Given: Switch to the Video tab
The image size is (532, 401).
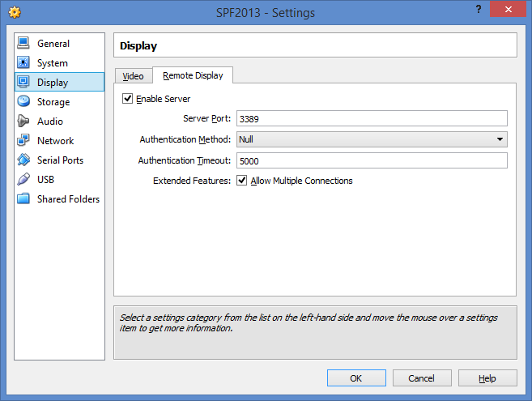Looking at the screenshot, I should (x=133, y=76).
